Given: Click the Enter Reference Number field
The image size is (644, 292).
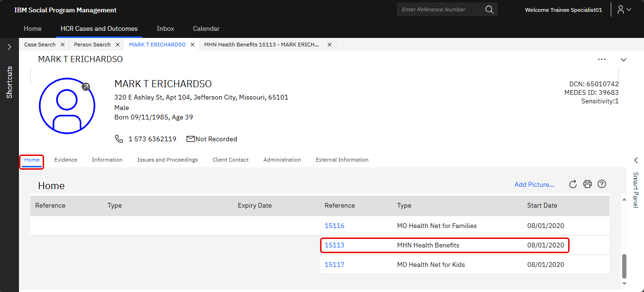Looking at the screenshot, I should (441, 9).
